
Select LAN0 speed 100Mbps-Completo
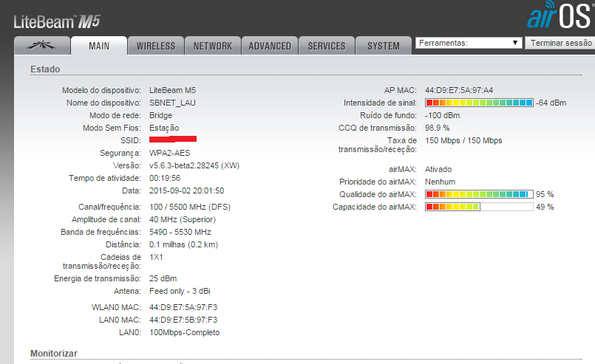[x=185, y=332]
